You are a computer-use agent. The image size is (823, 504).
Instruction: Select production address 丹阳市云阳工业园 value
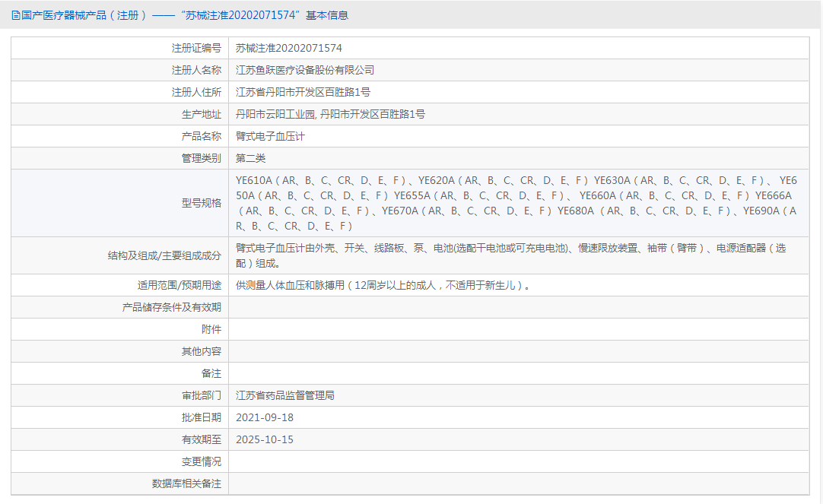(x=330, y=114)
